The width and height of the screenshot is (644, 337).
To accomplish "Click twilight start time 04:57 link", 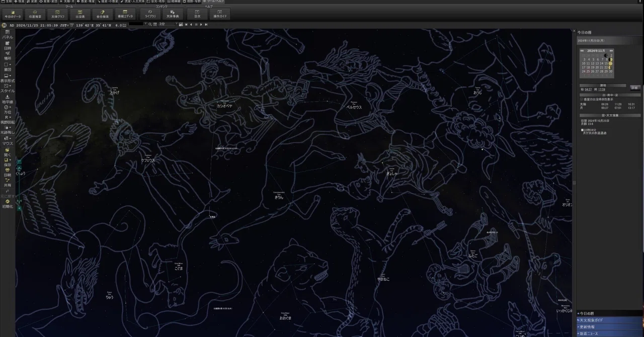I will [x=589, y=90].
